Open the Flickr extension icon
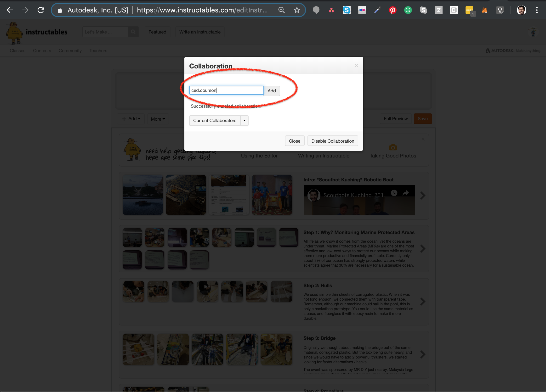The width and height of the screenshot is (546, 392). click(362, 10)
